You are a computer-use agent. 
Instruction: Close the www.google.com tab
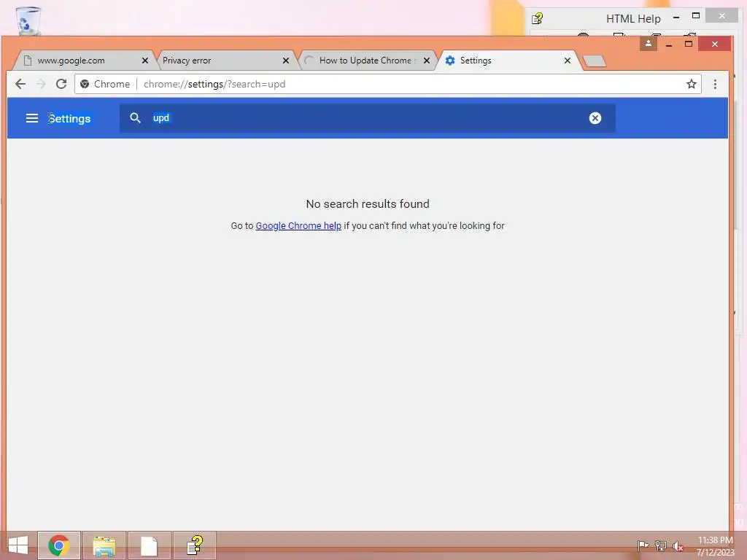click(145, 61)
